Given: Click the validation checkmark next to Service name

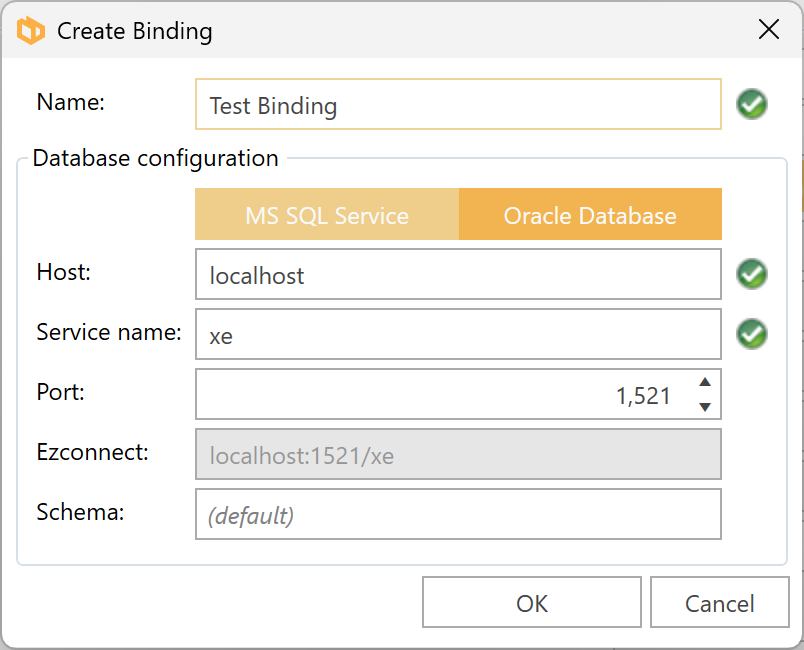Looking at the screenshot, I should (x=752, y=334).
